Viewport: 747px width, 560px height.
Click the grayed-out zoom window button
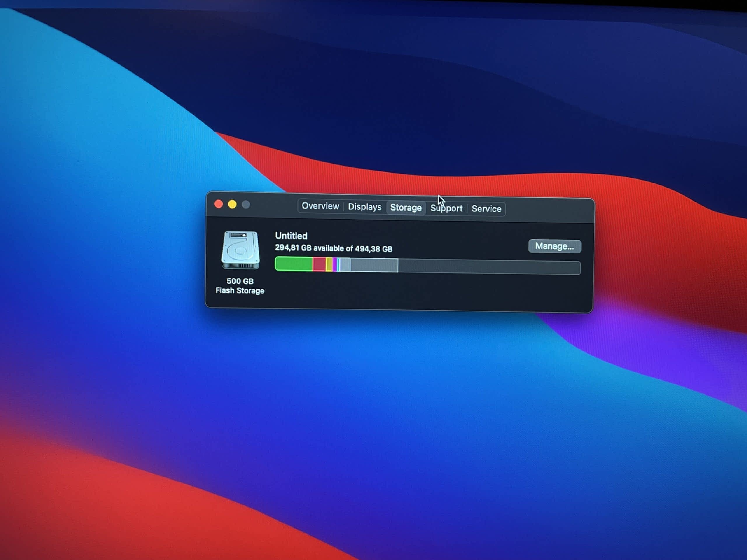[x=246, y=204]
